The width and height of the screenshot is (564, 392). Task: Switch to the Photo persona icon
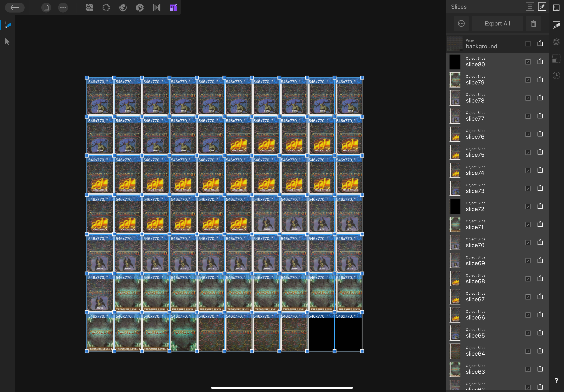[x=89, y=8]
